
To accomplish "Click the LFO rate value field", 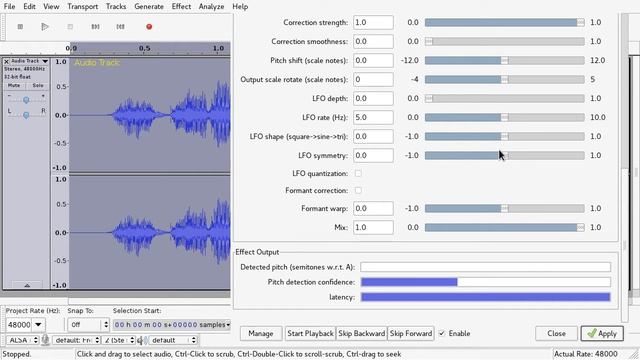I will pyautogui.click(x=373, y=117).
